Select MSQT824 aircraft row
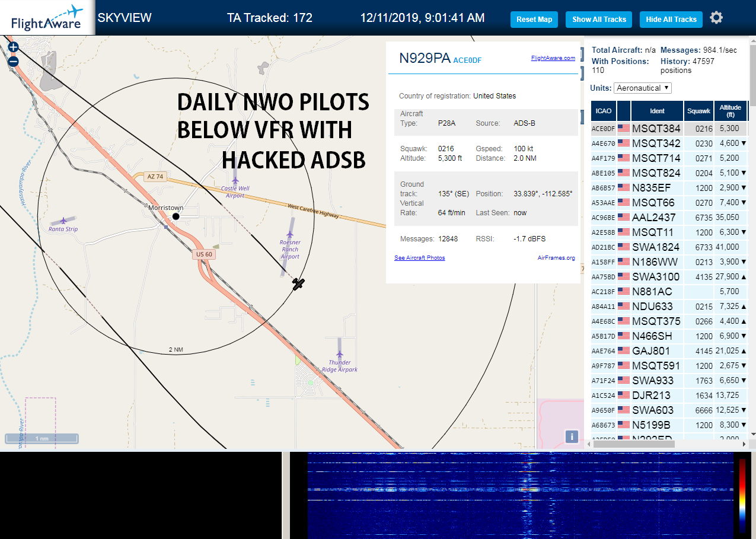Screen dimensions: 756x539 click(x=669, y=173)
